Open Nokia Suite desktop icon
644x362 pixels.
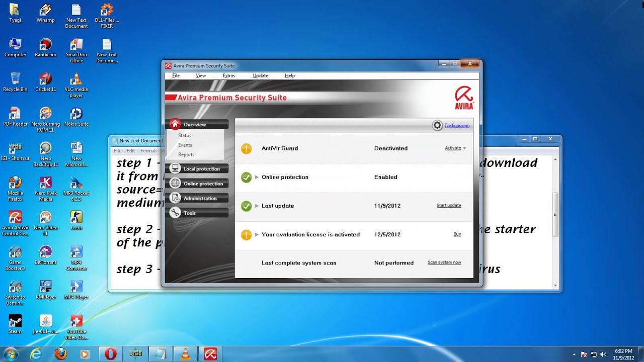76,117
